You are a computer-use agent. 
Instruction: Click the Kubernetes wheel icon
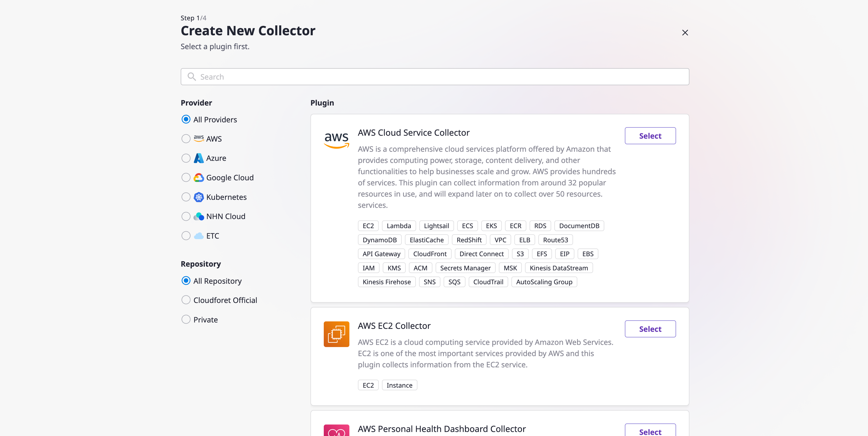(199, 197)
